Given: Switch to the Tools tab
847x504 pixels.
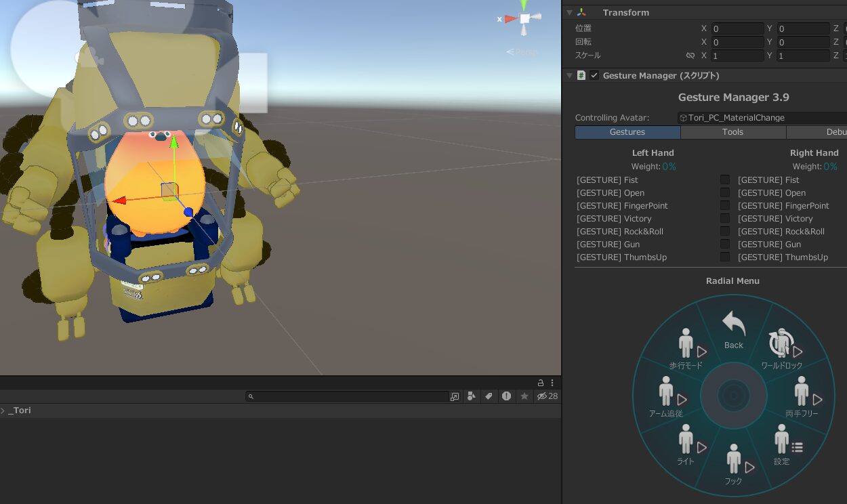Looking at the screenshot, I should [x=732, y=132].
